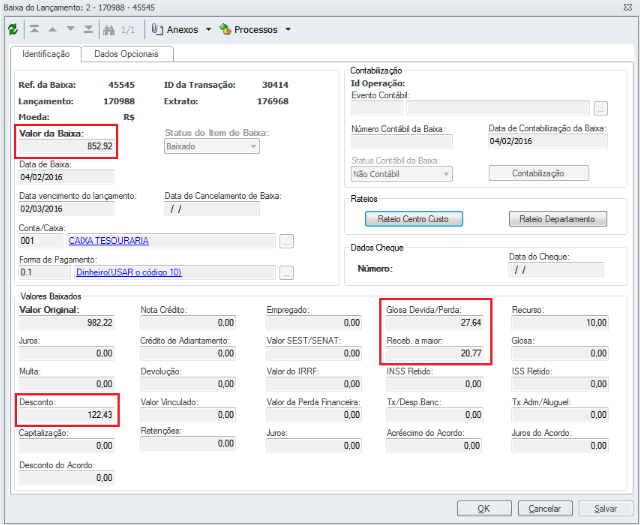Click Data vencimento do lançamento field
Viewport: 640px width, 525px height.
(67, 209)
